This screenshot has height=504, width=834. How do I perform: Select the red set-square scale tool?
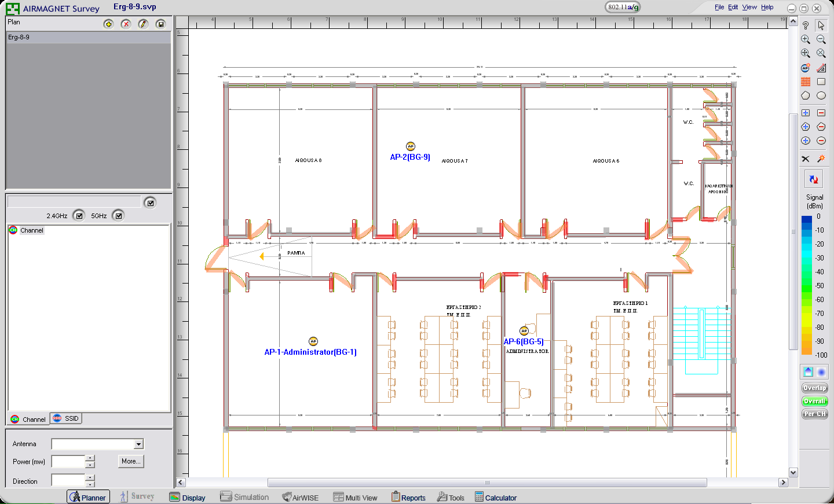(x=821, y=68)
